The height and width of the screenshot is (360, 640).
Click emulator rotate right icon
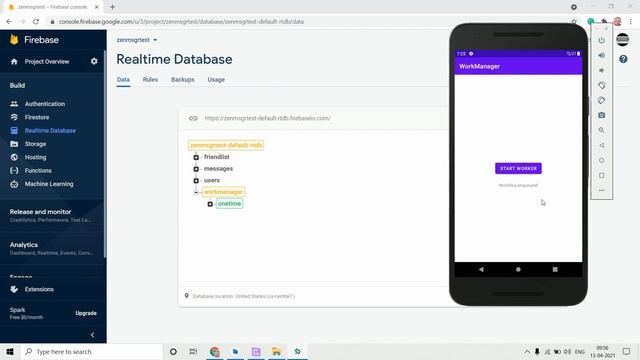[x=602, y=100]
